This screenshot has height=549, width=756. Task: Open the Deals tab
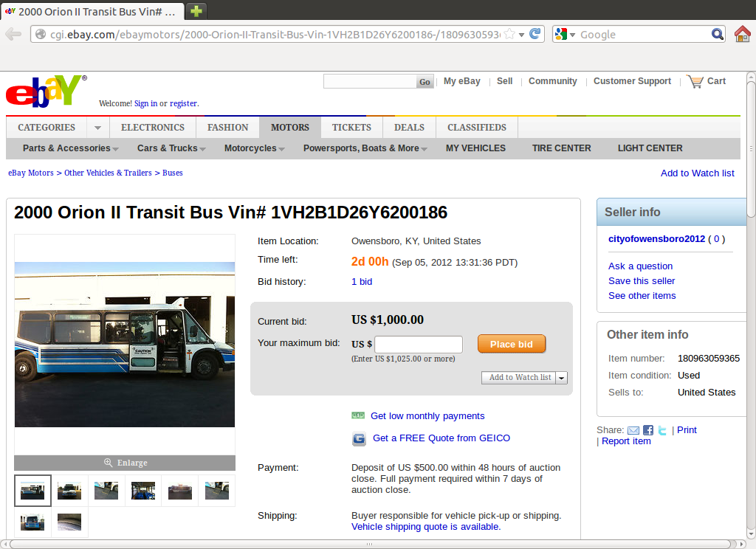pyautogui.click(x=409, y=128)
